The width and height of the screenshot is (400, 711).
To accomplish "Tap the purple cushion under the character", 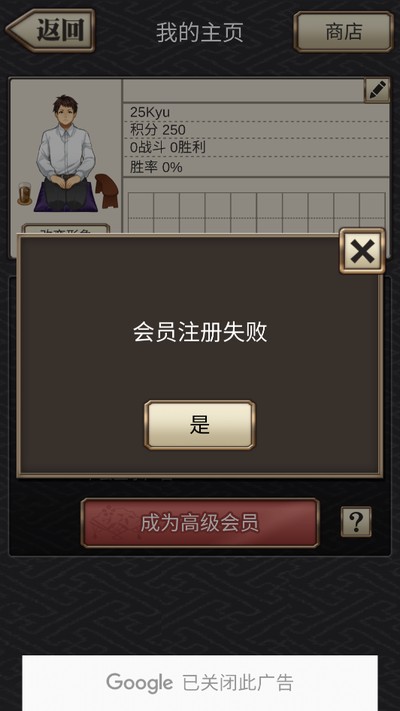I will (x=65, y=197).
